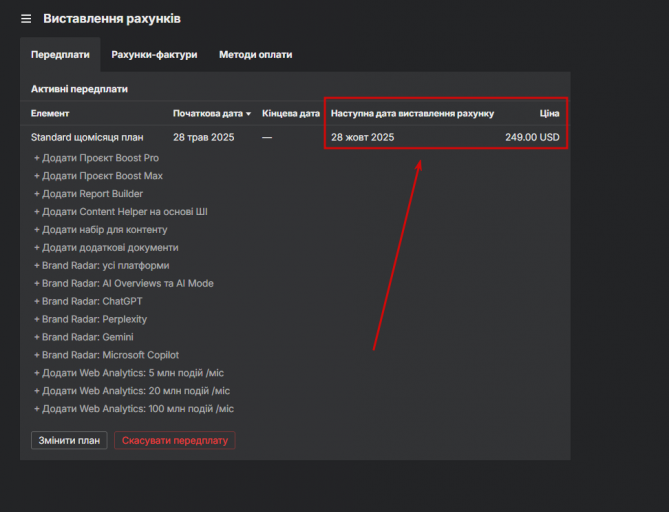
Task: Add Content Helper на основі ШІ
Action: click(121, 212)
